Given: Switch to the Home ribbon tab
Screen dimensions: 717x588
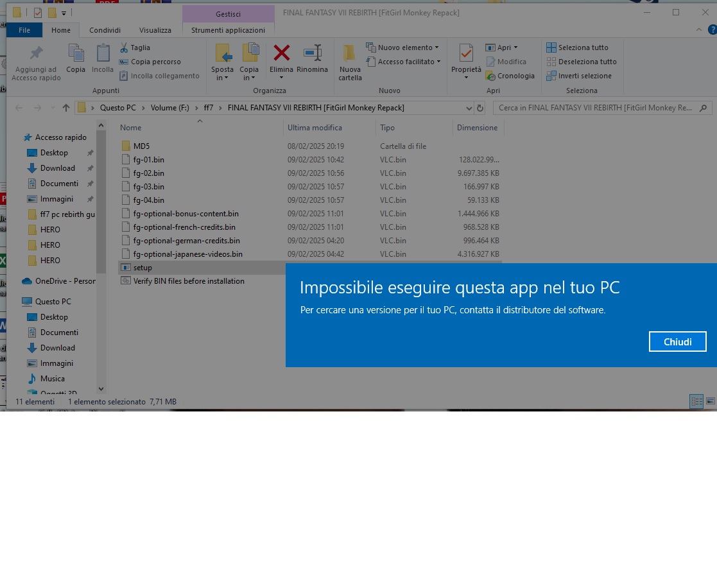Looking at the screenshot, I should (61, 30).
